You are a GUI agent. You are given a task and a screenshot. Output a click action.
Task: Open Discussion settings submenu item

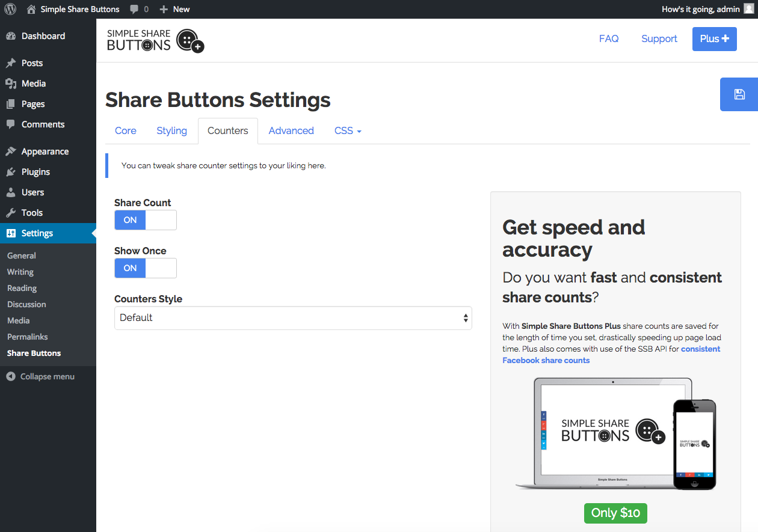[26, 304]
